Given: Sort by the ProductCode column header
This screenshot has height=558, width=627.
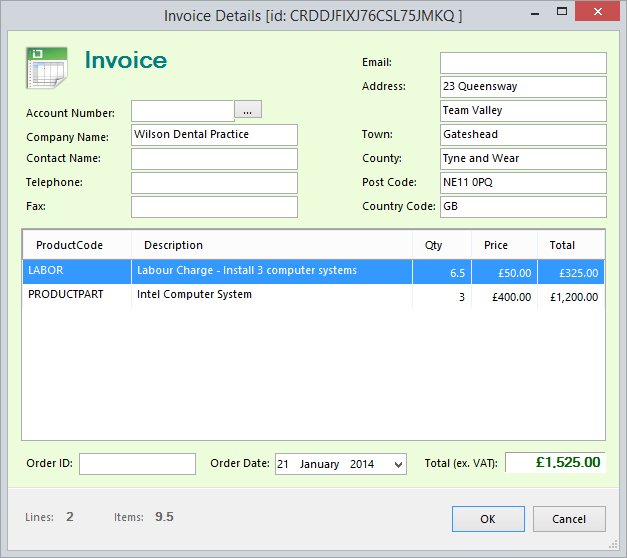Looking at the screenshot, I should [x=77, y=245].
